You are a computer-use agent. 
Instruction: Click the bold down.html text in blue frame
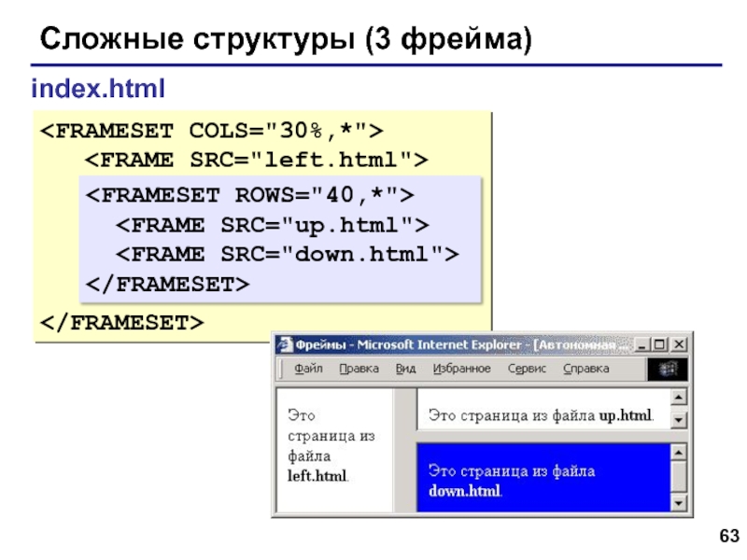[465, 490]
